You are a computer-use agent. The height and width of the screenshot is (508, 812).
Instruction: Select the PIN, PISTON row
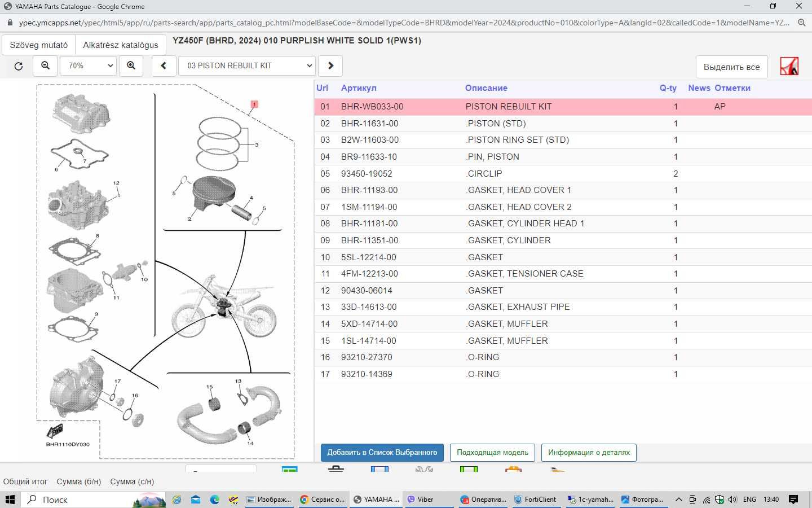(563, 157)
